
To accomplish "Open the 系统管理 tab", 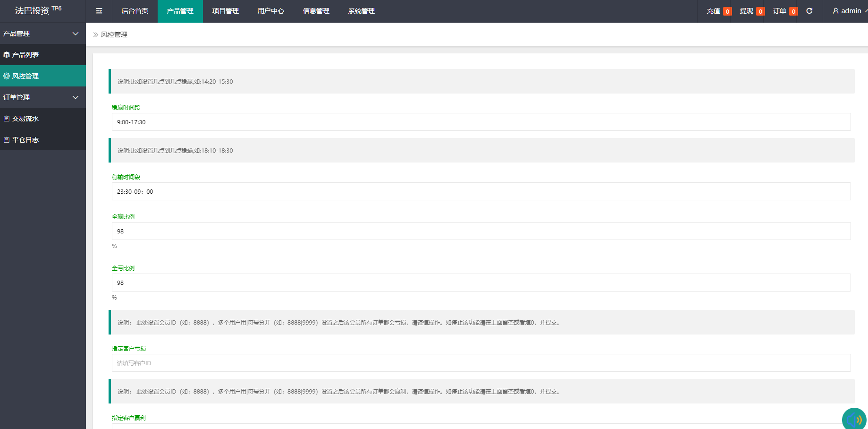I will pos(362,11).
